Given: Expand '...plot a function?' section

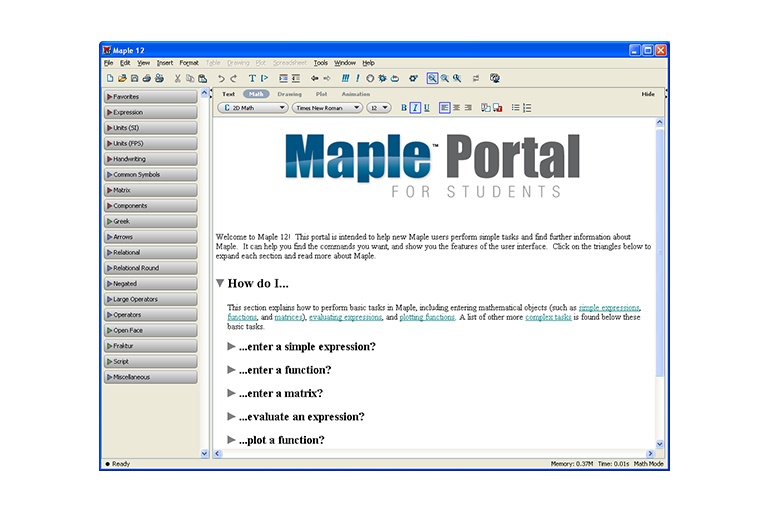Looking at the screenshot, I should [231, 440].
